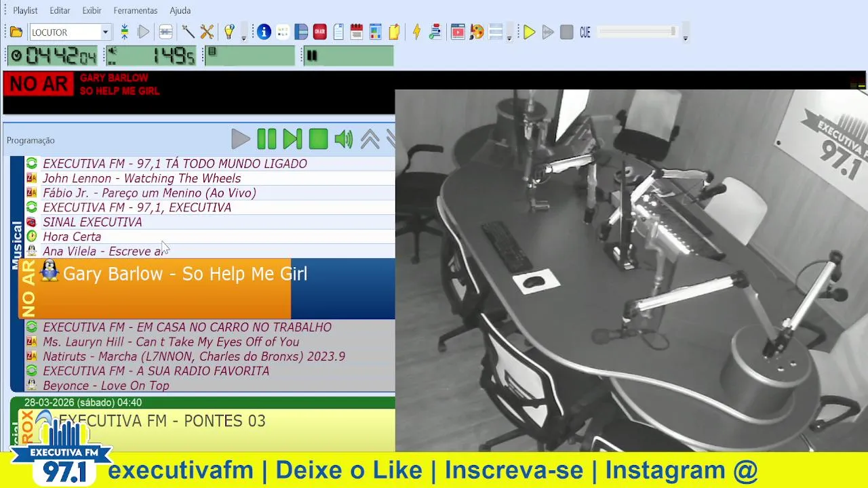Select the 'SINAL EXECUTIVA' row
This screenshot has height=488, width=868.
(210, 222)
